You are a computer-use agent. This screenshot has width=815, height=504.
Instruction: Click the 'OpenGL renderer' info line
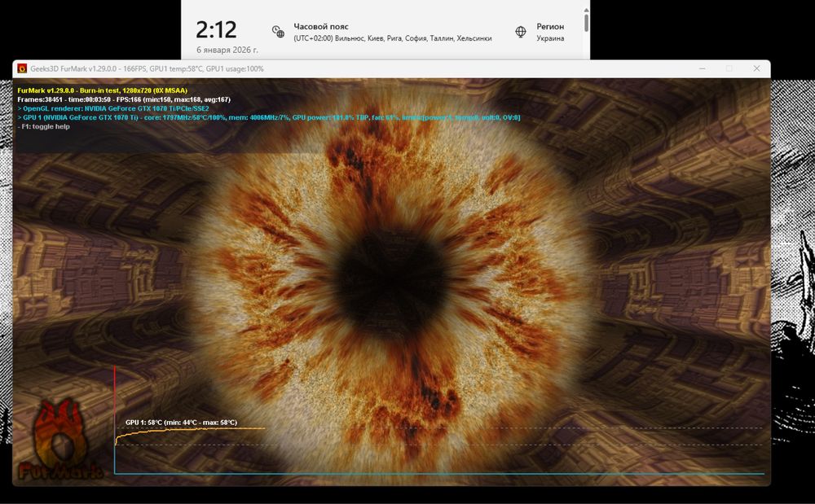113,108
